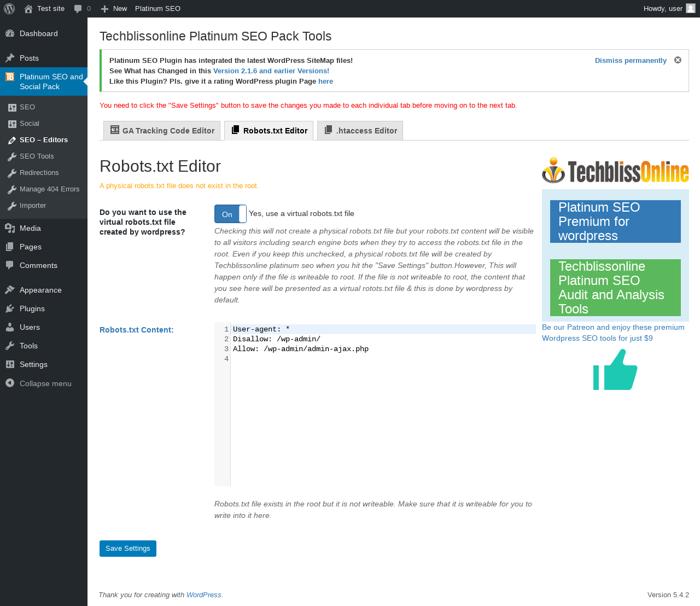The image size is (700, 606).
Task: Follow the 'here' plugin rating link
Action: 325,81
